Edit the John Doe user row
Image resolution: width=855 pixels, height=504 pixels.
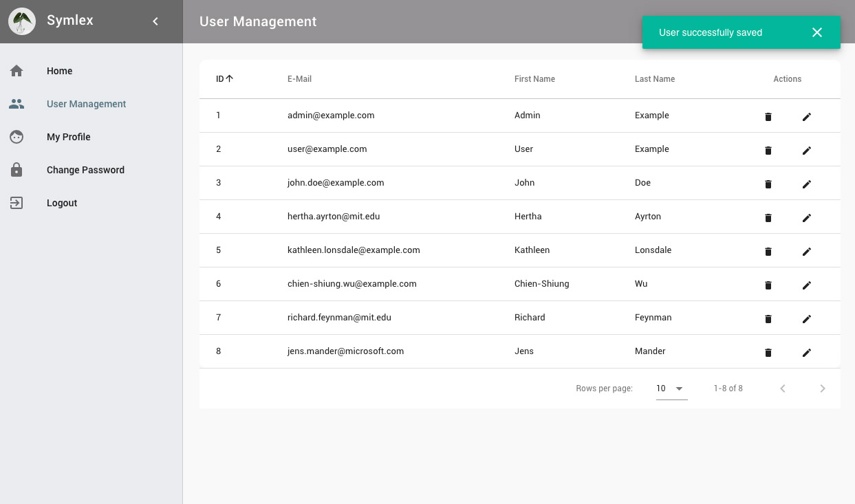coord(807,184)
